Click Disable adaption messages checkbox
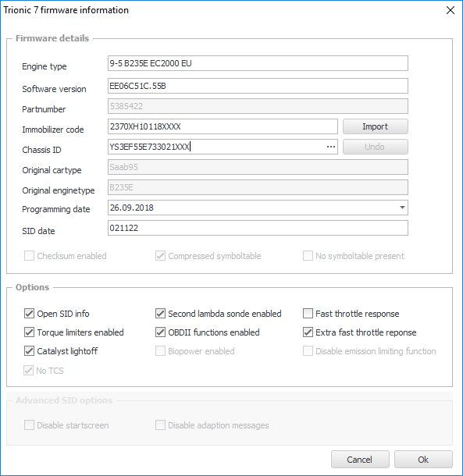Viewport: 463px width, 476px height. (x=160, y=425)
